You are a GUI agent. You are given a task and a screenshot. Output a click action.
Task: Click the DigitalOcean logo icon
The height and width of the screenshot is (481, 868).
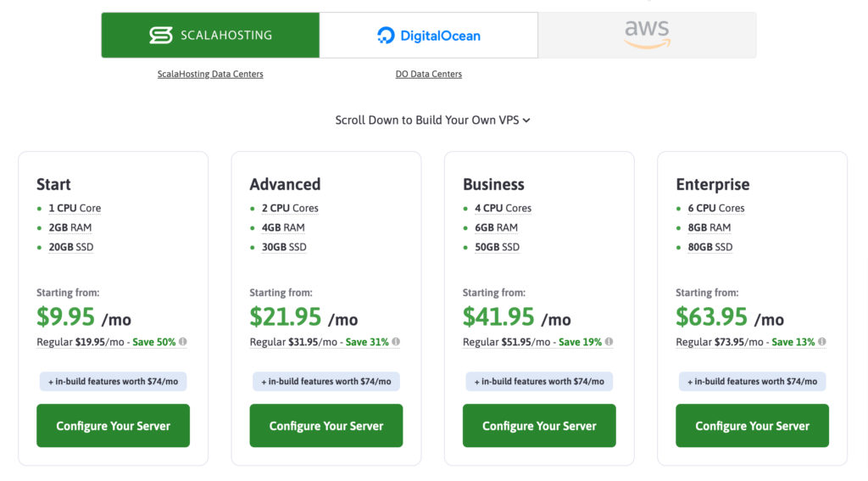coord(386,36)
